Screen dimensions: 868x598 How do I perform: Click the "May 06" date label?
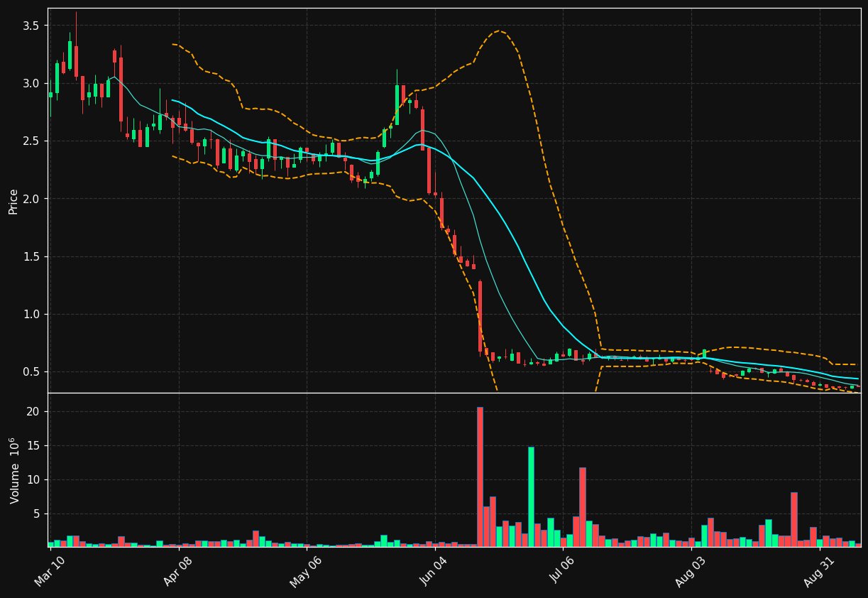(x=307, y=572)
